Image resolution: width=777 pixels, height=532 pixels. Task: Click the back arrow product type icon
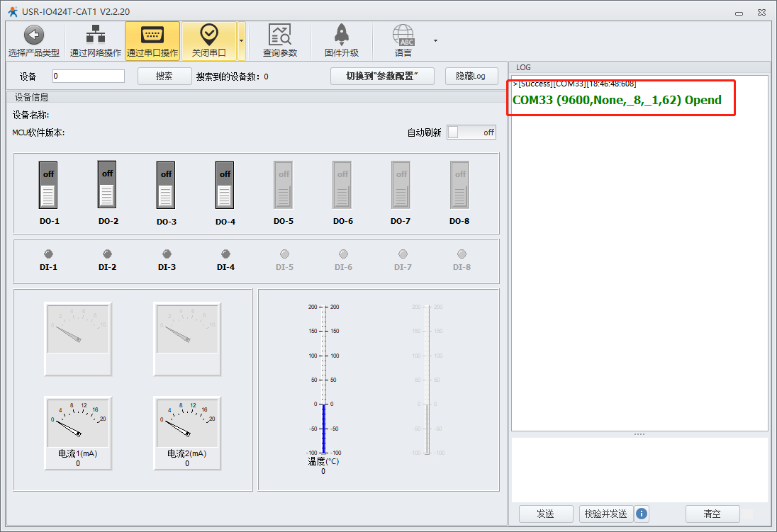[x=34, y=35]
